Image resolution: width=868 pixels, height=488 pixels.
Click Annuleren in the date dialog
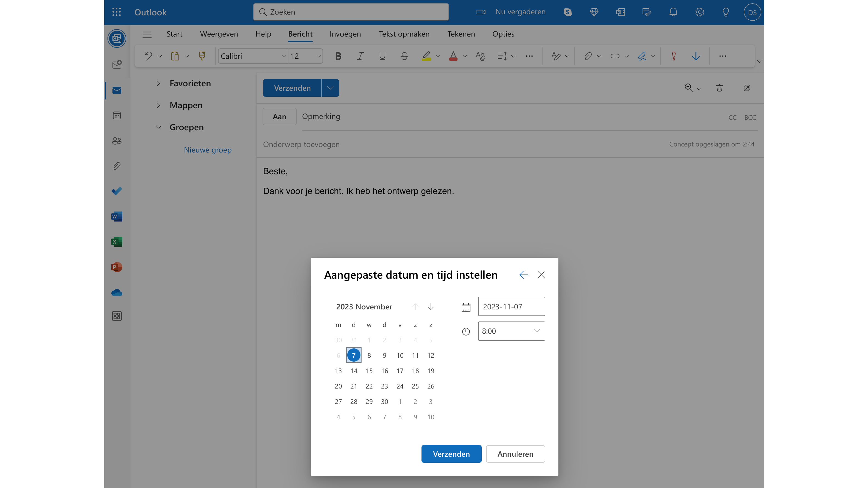[515, 454]
